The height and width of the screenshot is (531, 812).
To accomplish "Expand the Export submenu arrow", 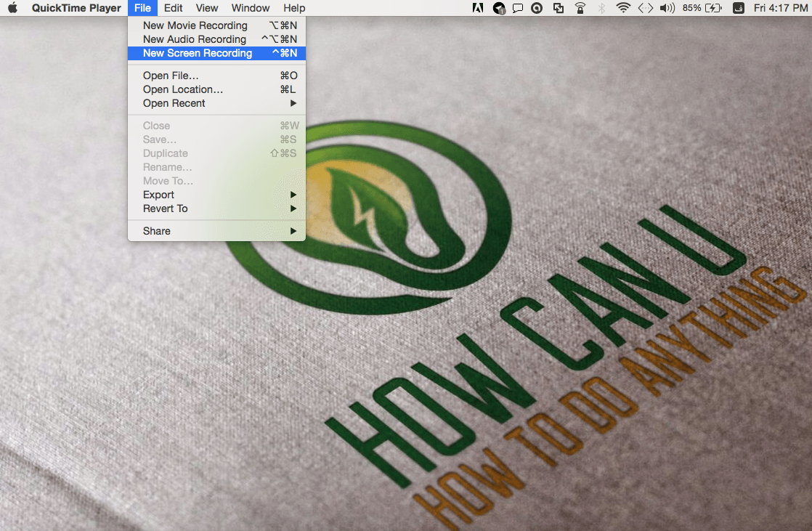I will pos(293,195).
